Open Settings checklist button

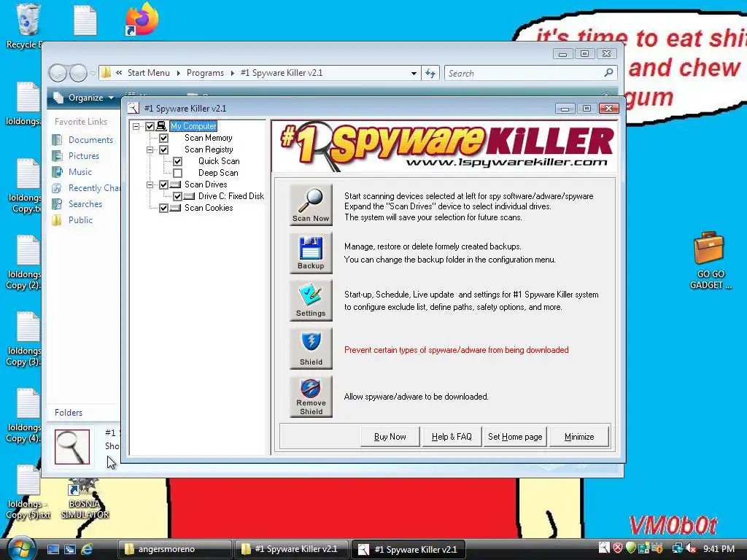[x=311, y=300]
